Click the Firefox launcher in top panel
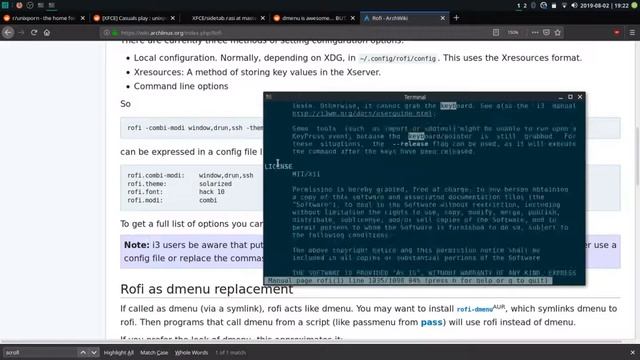Screen dimensions: 640x360 click(19, 5)
